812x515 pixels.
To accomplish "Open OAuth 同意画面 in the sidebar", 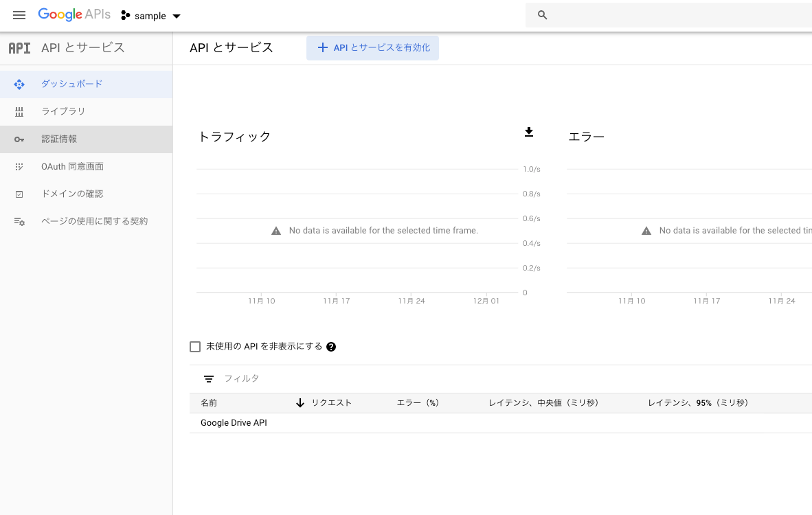I will pos(87,167).
